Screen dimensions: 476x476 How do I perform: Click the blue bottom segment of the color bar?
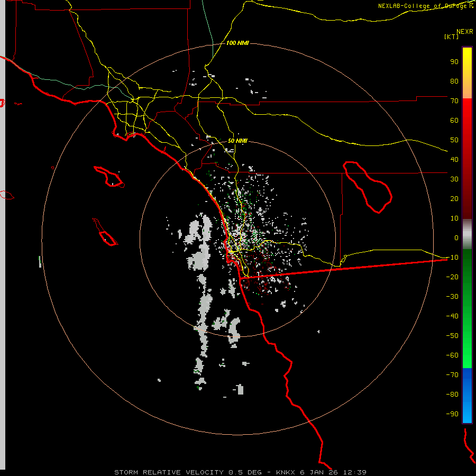point(467,396)
